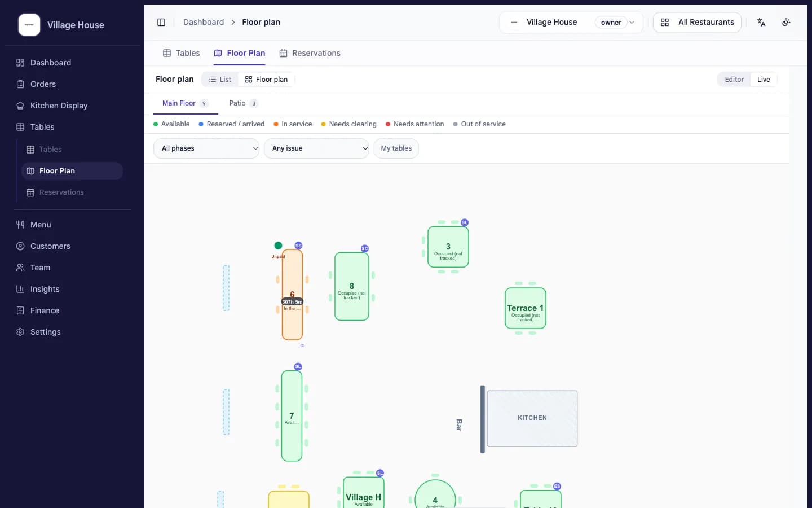Viewport: 812px width, 508px height.
Task: Select the Patio tab
Action: 244,103
